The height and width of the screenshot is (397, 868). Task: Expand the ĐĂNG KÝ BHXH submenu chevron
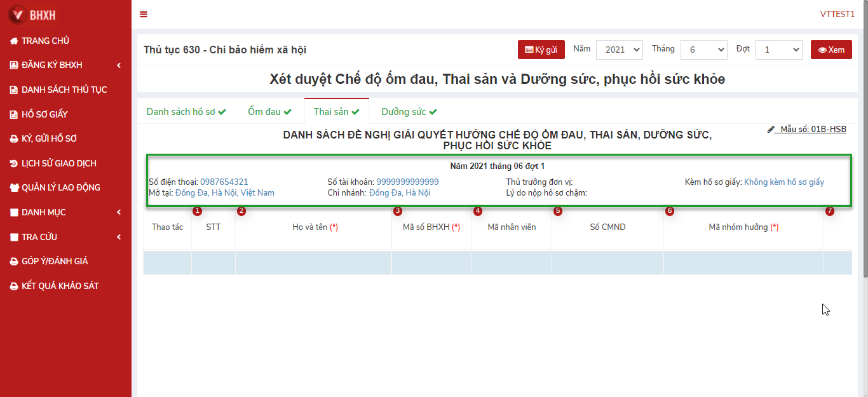pos(119,65)
